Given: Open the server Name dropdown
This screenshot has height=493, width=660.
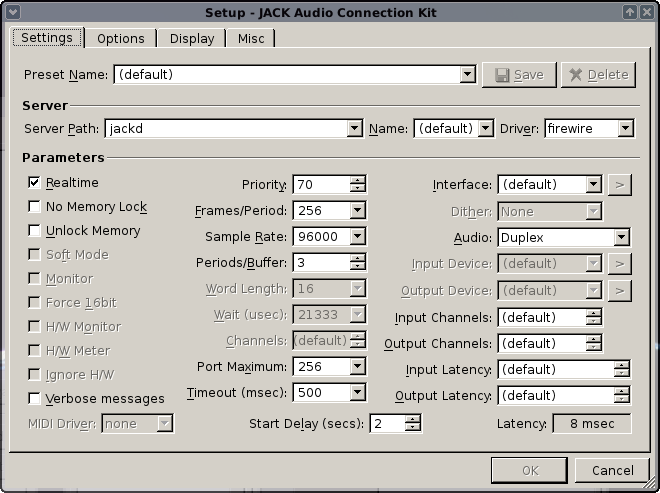Looking at the screenshot, I should pos(485,128).
